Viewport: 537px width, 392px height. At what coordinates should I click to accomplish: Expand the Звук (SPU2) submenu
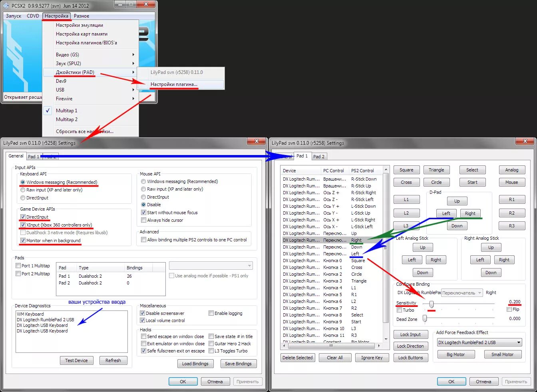[x=91, y=64]
